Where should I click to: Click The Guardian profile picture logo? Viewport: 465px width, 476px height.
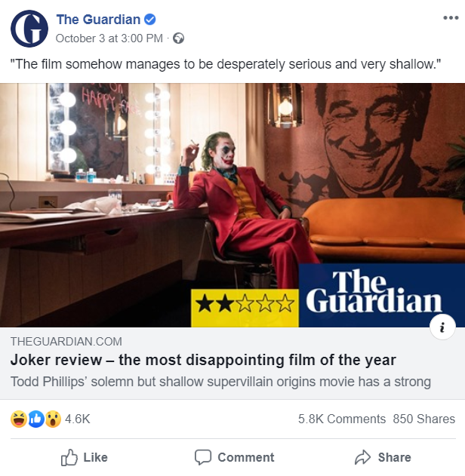click(29, 29)
